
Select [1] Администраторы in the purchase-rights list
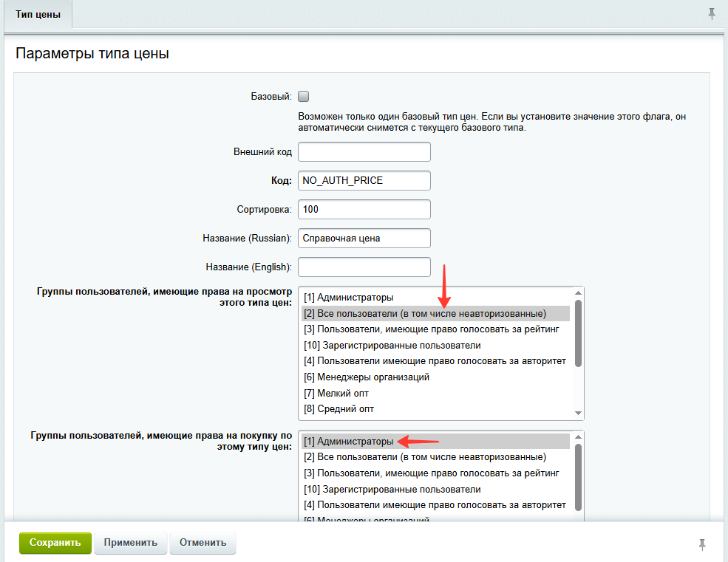(x=435, y=442)
